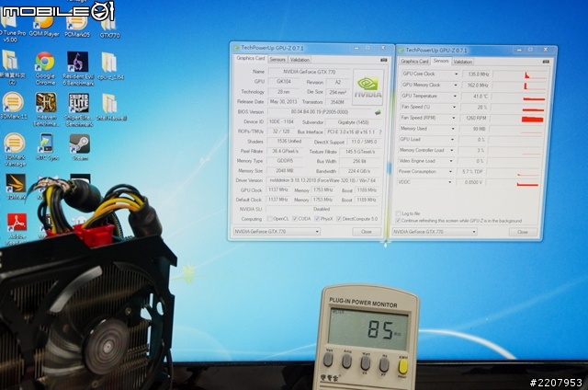This screenshot has width=588, height=390.
Task: Click the GPU Core Clock history graph
Action: click(520, 75)
